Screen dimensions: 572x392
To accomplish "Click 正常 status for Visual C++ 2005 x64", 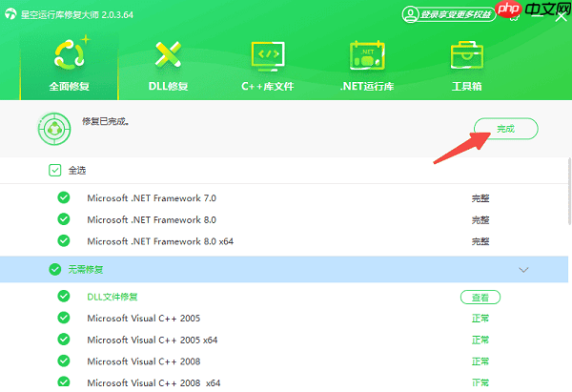I will tap(480, 340).
